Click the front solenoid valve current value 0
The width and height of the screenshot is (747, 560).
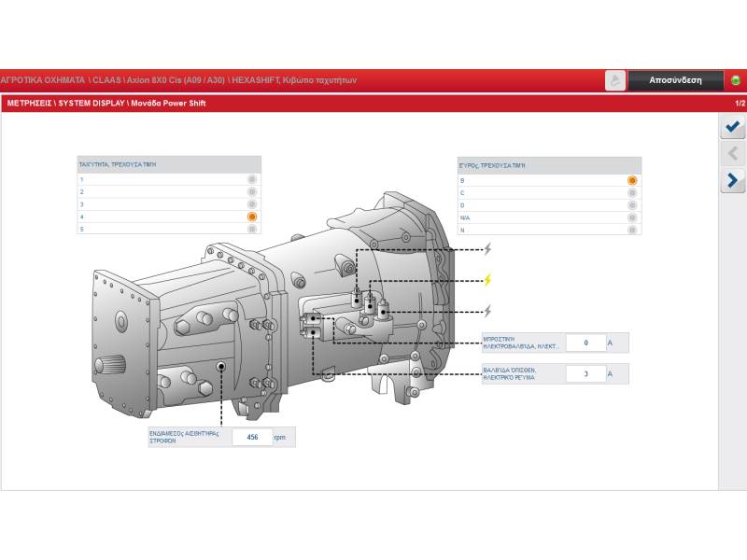[585, 343]
